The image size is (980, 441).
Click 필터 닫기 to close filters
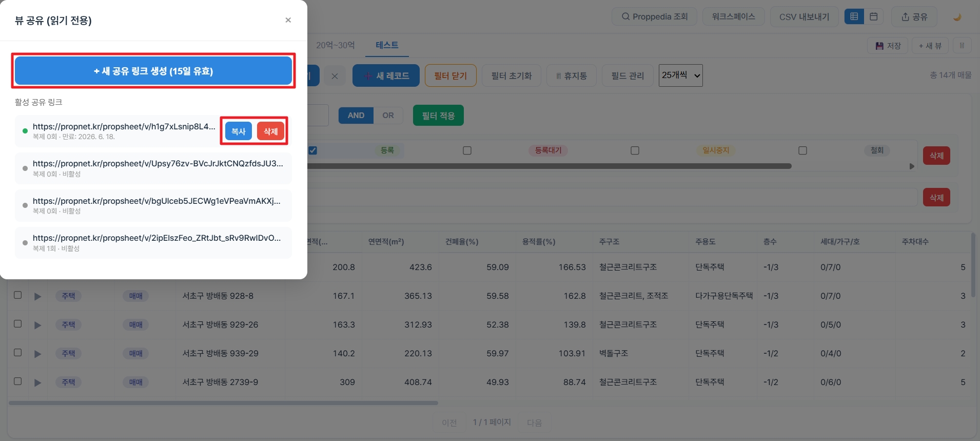click(x=450, y=75)
